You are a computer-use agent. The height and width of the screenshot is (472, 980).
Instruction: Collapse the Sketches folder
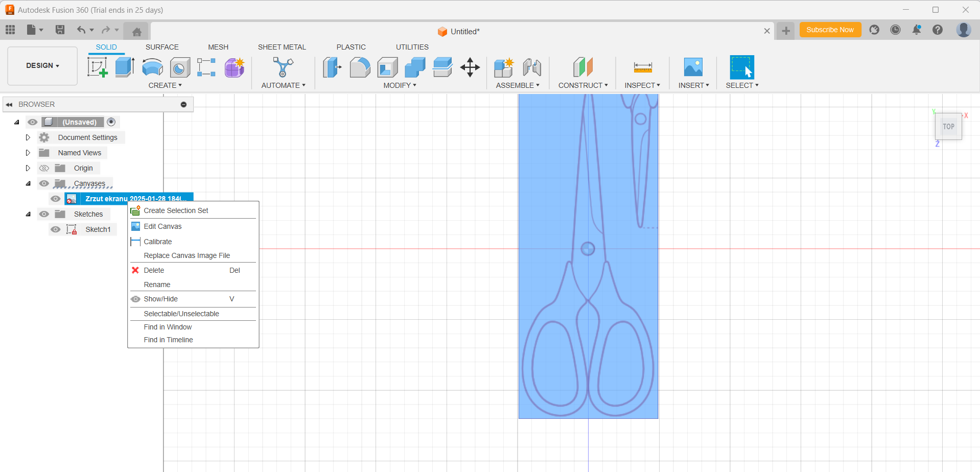point(28,214)
